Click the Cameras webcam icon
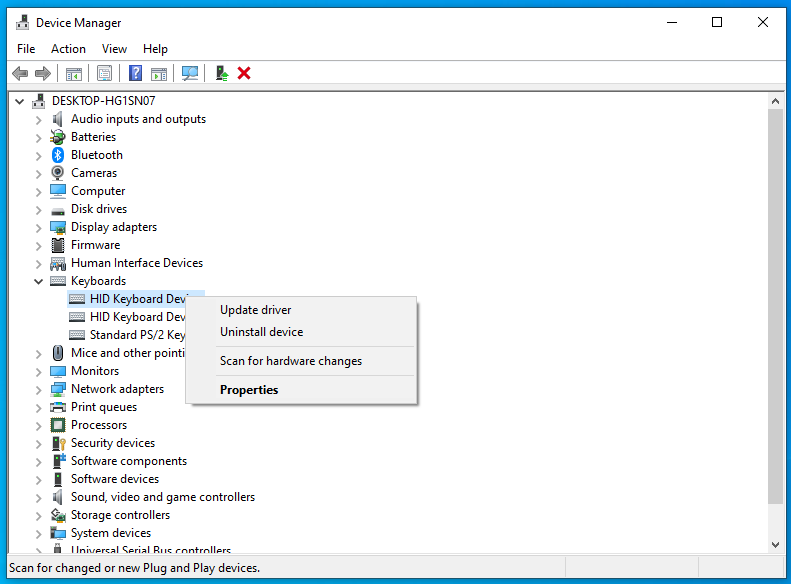This screenshot has height=584, width=791. [58, 173]
